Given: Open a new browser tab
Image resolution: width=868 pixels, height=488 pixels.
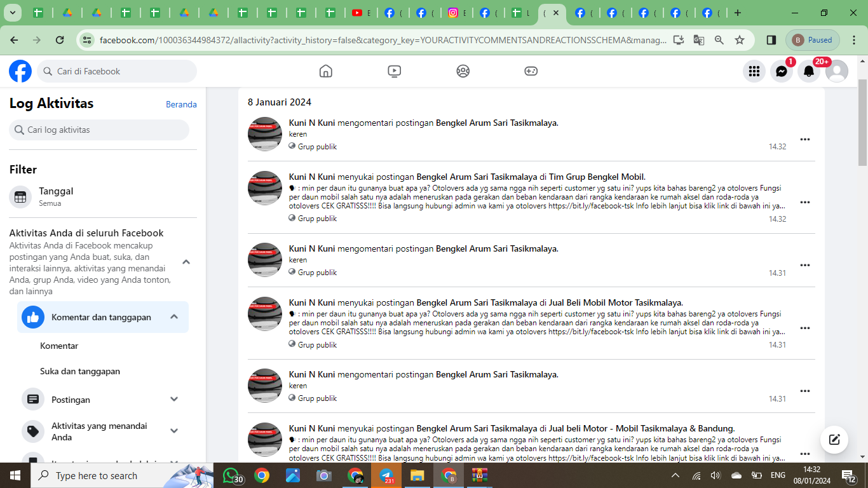Looking at the screenshot, I should (738, 13).
